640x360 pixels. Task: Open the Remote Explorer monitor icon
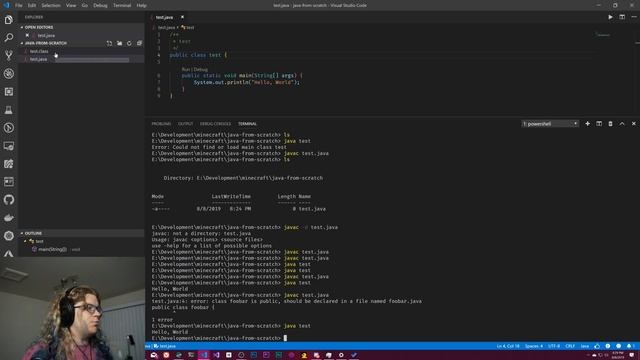(9, 146)
